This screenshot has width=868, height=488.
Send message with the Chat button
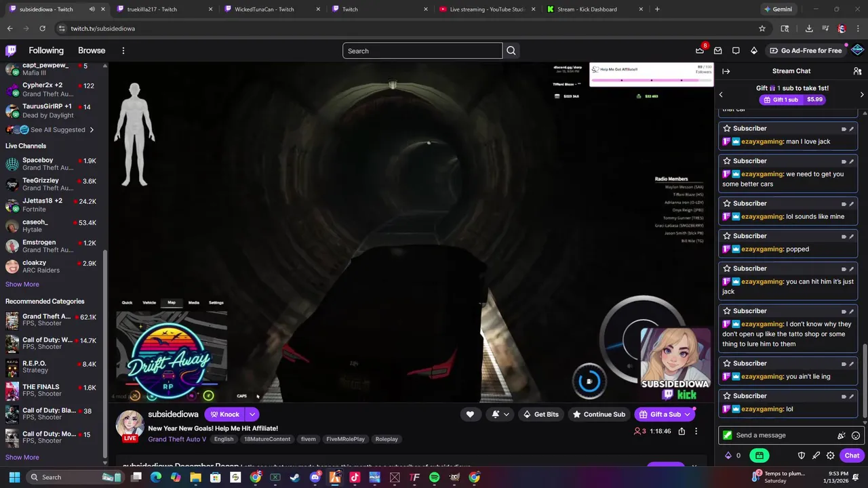pos(852,455)
